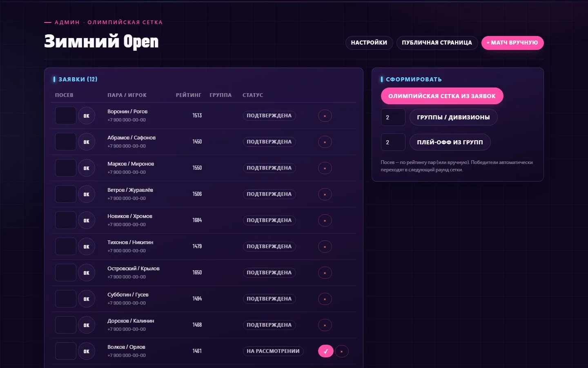Click ПЛЕЙ-ОФФ ИЗ ГРУПП button

point(450,142)
